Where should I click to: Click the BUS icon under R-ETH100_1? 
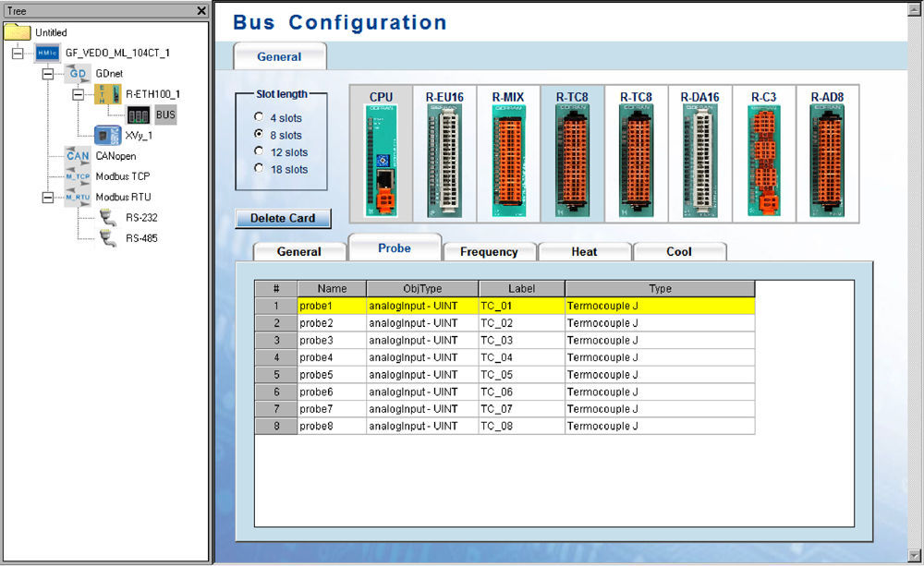coord(139,114)
